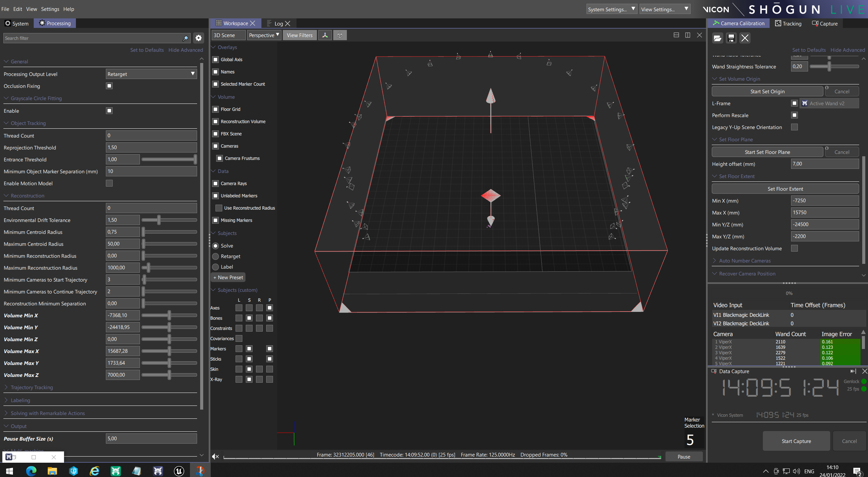Click the settings gear next to search filter
Screen dimensions: 868x477
coord(198,38)
